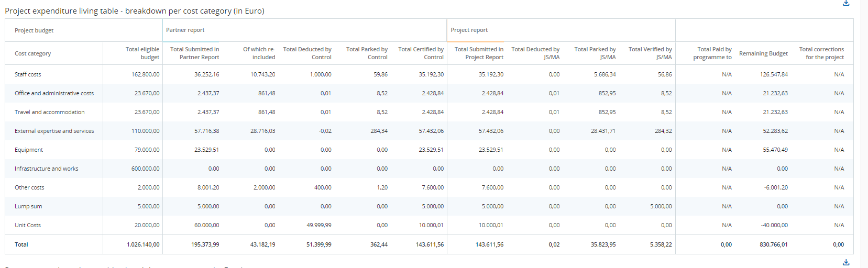
Task: Click the Of which re-included column header
Action: point(259,53)
